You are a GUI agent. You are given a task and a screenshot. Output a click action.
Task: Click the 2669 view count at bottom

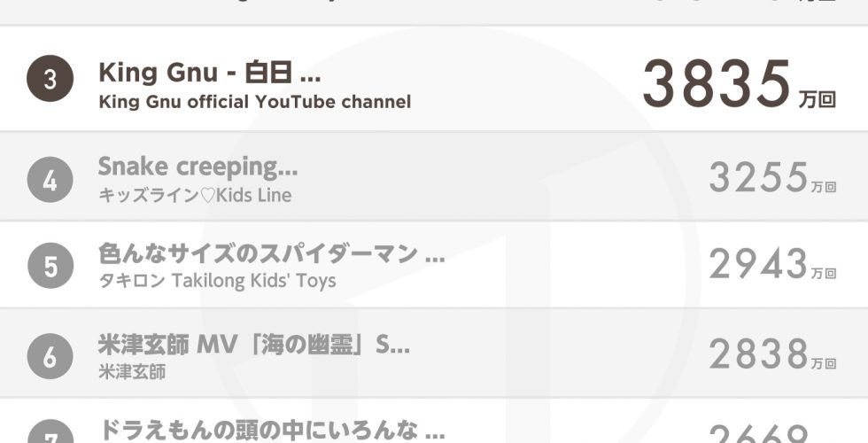pyautogui.click(x=759, y=433)
